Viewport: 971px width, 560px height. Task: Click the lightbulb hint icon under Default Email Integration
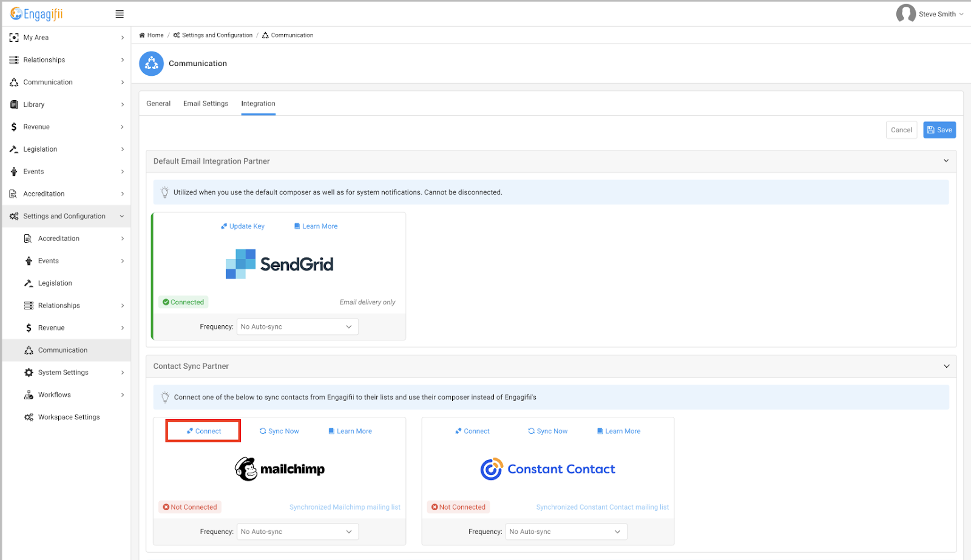(x=164, y=192)
